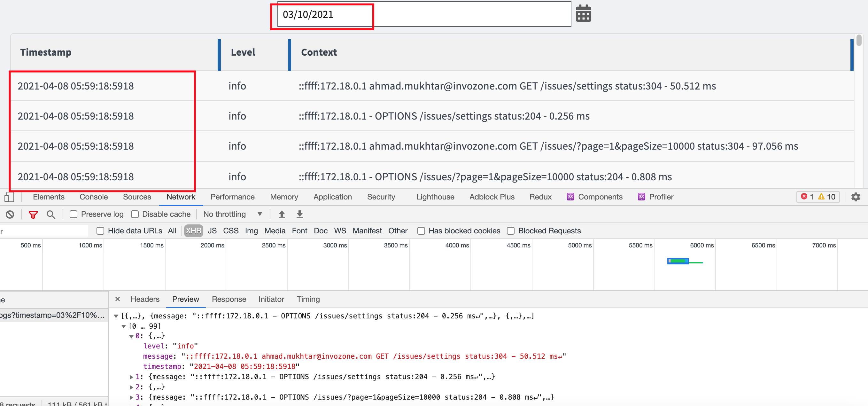Screen dimensions: 868x406
Task: Open DevTools settings gear
Action: click(x=856, y=197)
